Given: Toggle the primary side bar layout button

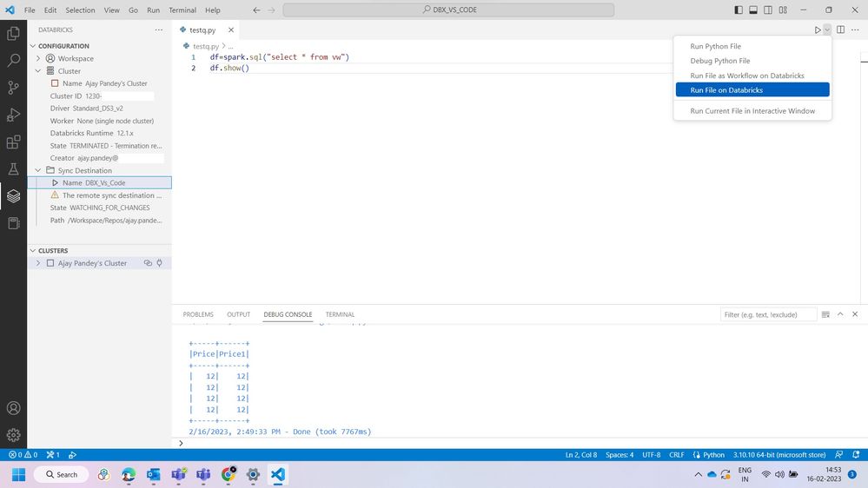Looking at the screenshot, I should (739, 10).
